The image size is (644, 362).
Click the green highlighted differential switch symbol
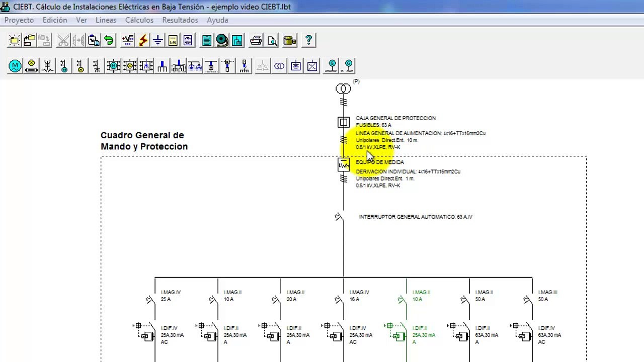[396, 332]
